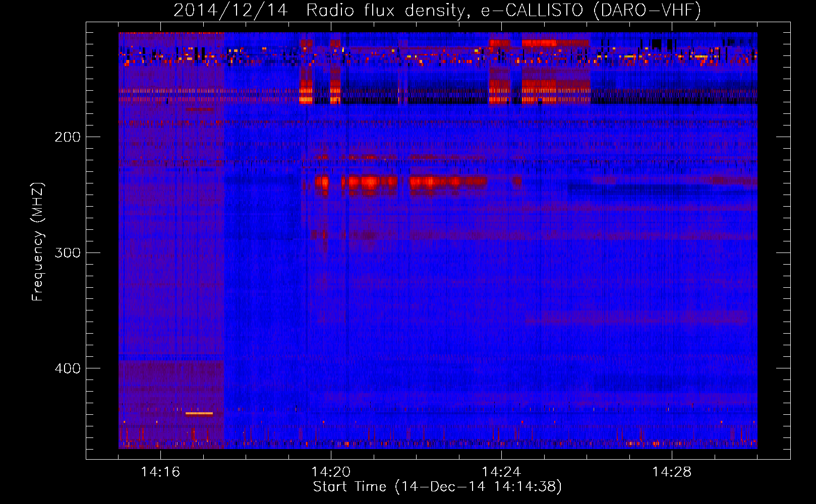The height and width of the screenshot is (504, 816).
Task: Click the 14:16 time tick label
Action: pos(160,472)
